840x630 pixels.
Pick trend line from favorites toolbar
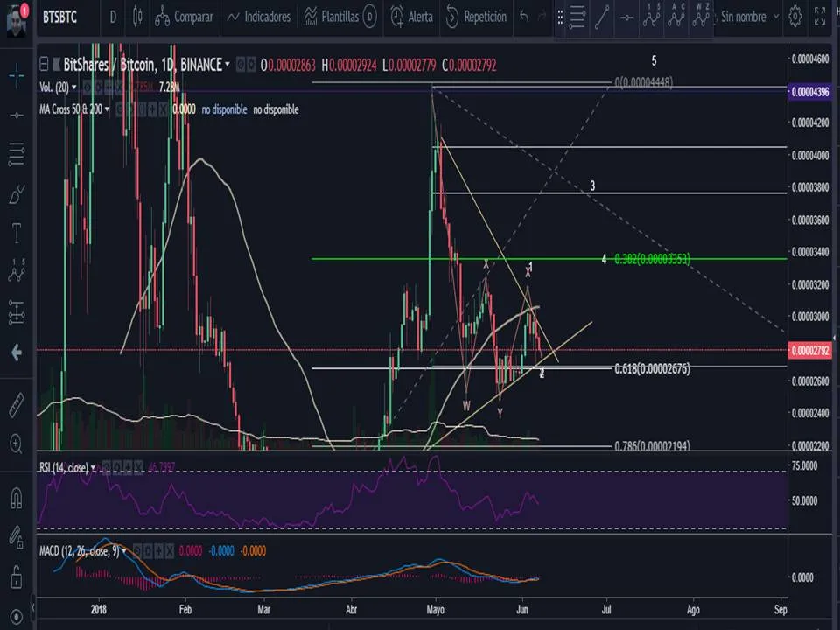(602, 17)
